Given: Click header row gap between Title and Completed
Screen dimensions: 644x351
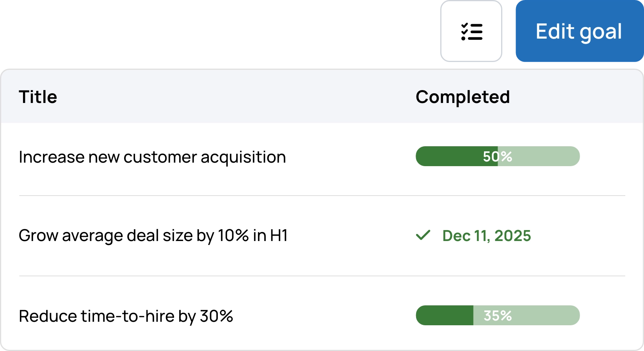Looking at the screenshot, I should 234,97.
